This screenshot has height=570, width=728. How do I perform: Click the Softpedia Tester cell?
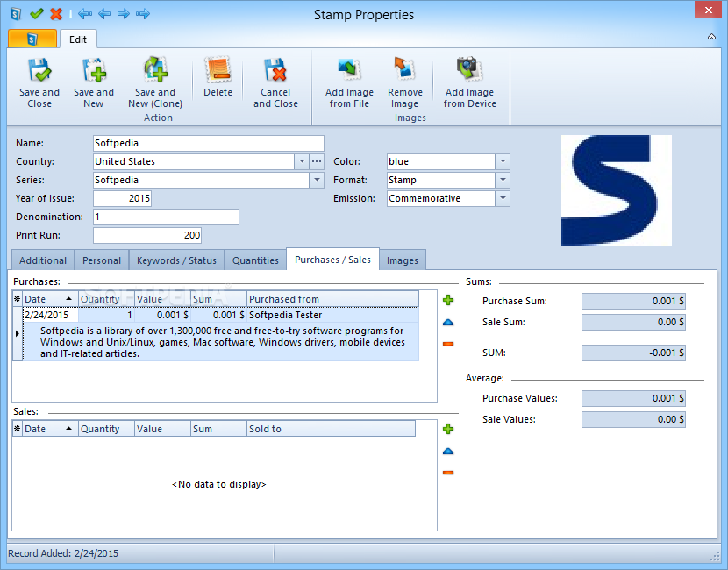point(332,315)
